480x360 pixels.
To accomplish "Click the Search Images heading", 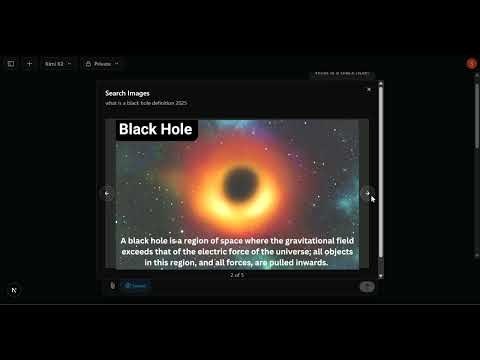I will point(127,93).
